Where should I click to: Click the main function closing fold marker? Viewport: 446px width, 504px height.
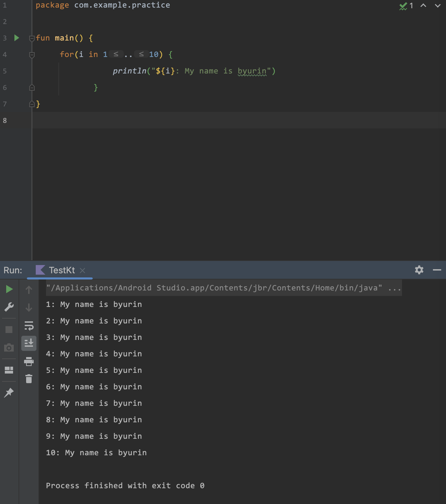pyautogui.click(x=32, y=104)
